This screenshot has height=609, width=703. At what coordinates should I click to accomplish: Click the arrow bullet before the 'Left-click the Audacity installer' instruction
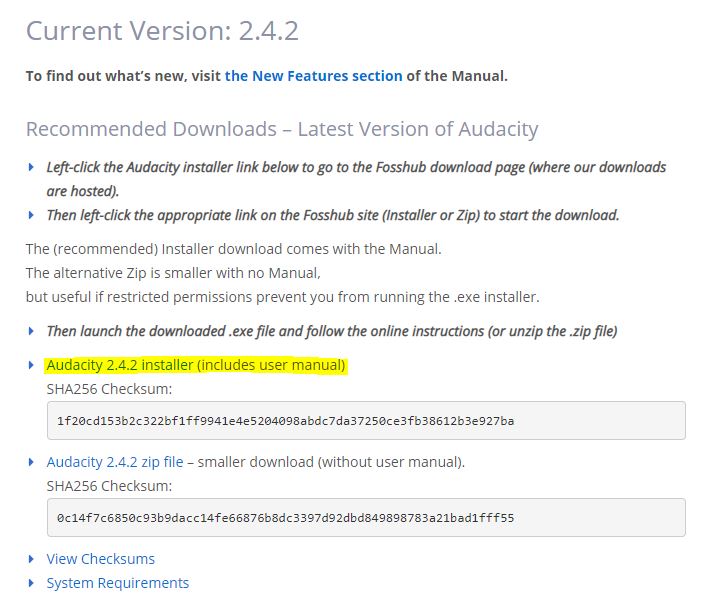pos(31,167)
